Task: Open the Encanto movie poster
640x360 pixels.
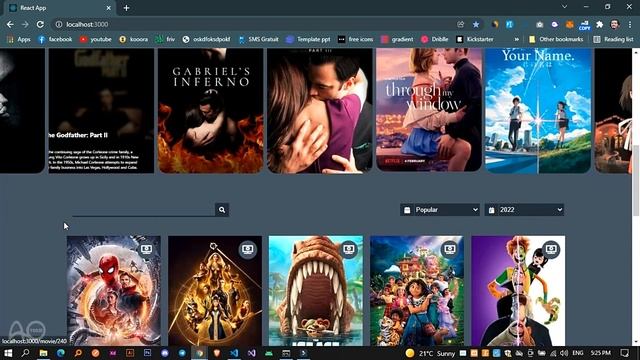Action: [x=417, y=291]
